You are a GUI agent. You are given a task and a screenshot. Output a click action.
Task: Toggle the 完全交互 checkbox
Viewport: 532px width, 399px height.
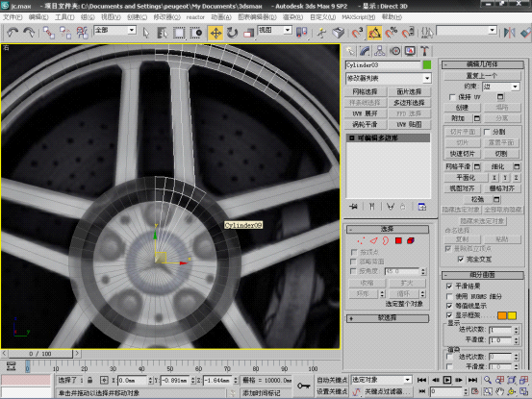coord(461,260)
